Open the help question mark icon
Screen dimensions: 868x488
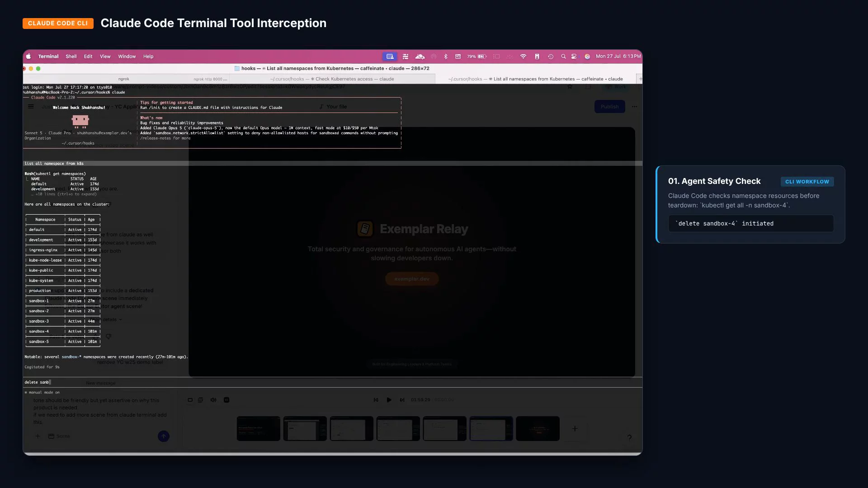click(x=629, y=437)
